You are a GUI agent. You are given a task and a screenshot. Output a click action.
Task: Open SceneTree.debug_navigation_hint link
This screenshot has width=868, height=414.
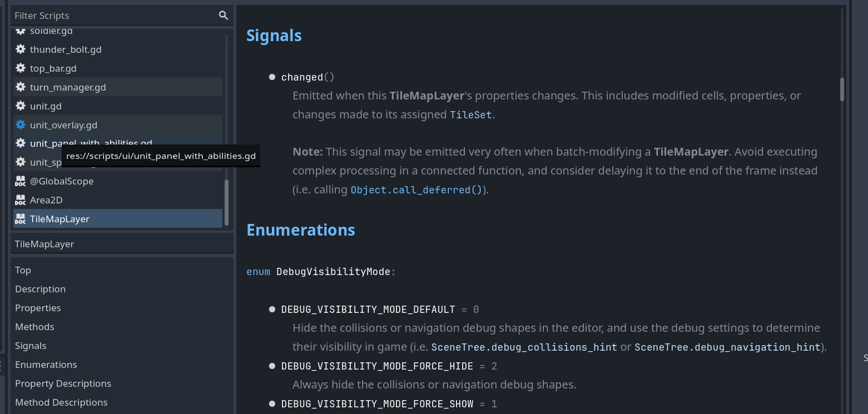pyautogui.click(x=727, y=347)
